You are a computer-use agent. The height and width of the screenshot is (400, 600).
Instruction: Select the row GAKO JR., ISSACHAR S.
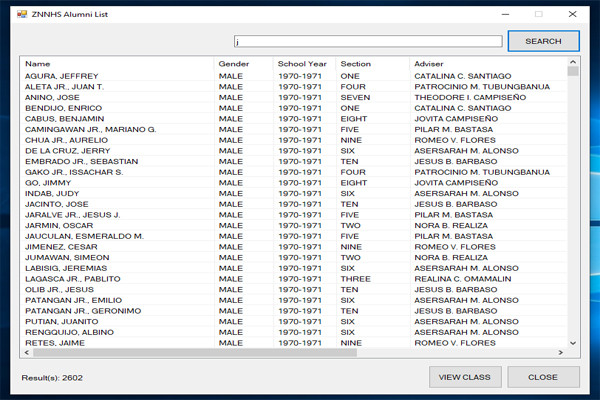click(294, 173)
